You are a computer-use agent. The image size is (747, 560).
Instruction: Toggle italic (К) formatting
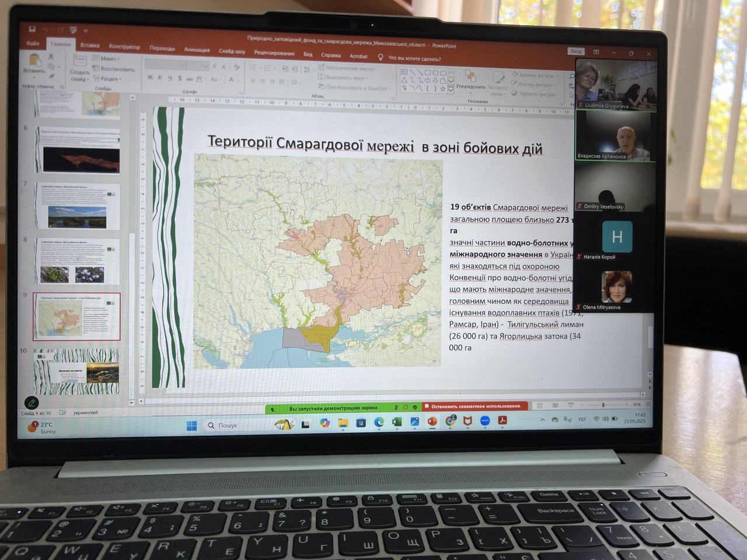160,78
